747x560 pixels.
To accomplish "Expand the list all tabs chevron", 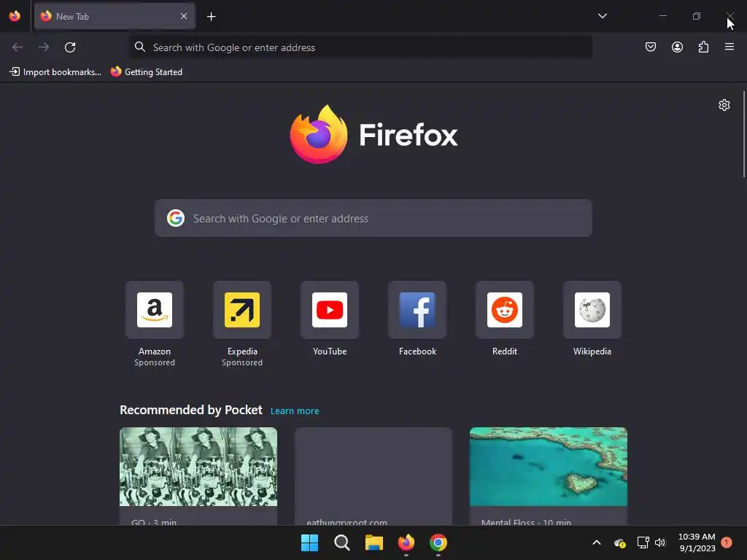I will [602, 16].
